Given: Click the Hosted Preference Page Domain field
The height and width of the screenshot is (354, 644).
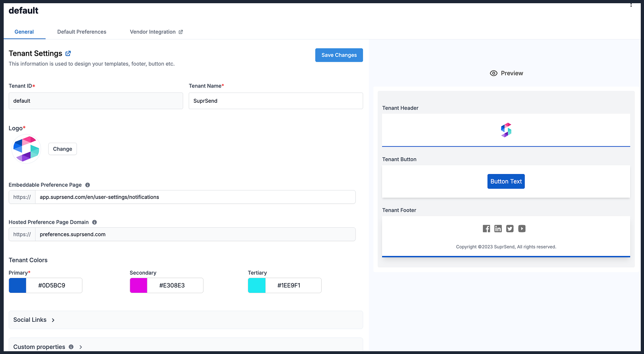Looking at the screenshot, I should [195, 234].
